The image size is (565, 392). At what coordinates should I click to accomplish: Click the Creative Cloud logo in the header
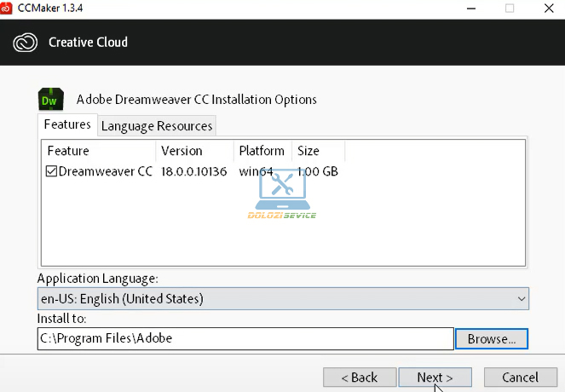[26, 42]
